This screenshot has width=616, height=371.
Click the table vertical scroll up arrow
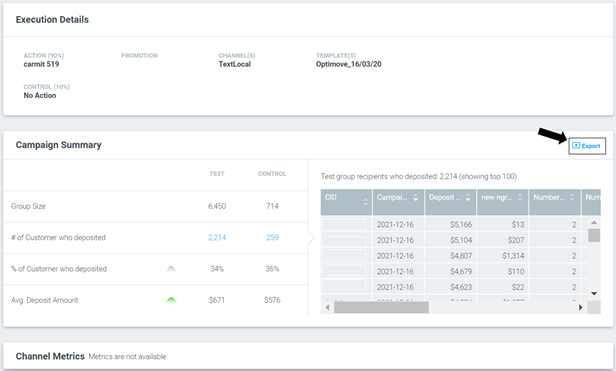point(594,223)
